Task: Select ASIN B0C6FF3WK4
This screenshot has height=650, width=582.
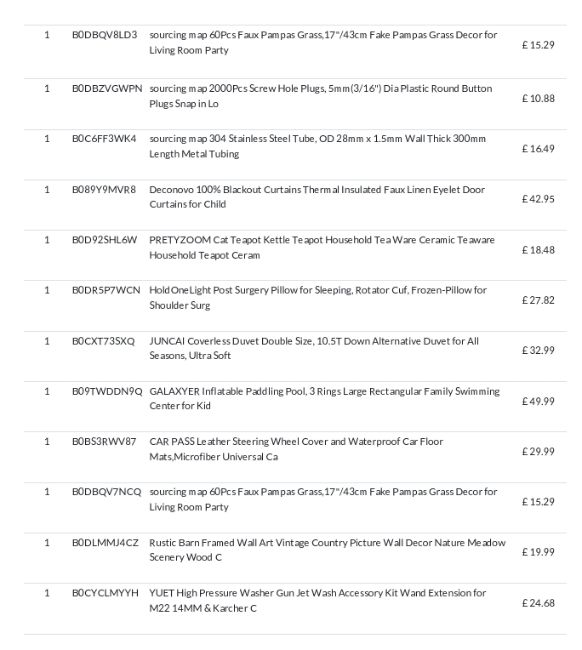Action: point(104,138)
